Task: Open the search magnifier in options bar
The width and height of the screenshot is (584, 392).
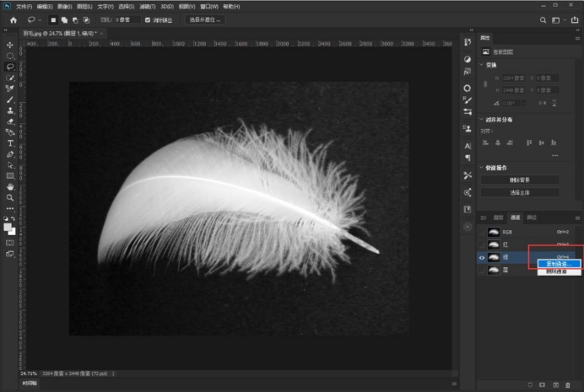Action: (x=543, y=20)
